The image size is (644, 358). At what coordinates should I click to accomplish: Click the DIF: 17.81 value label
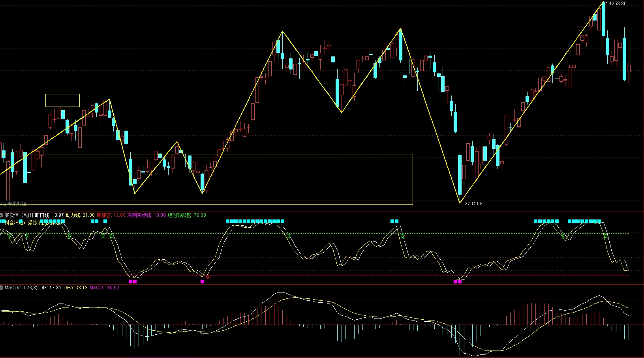[50, 288]
